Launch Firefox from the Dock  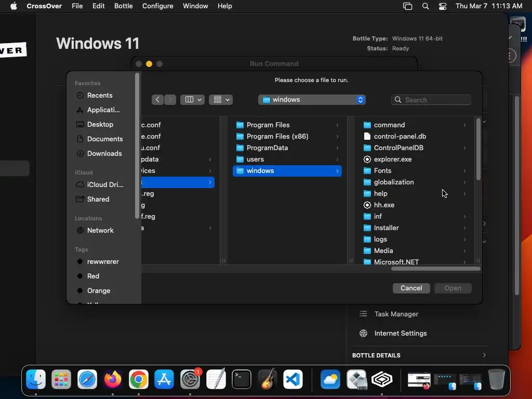(x=113, y=379)
